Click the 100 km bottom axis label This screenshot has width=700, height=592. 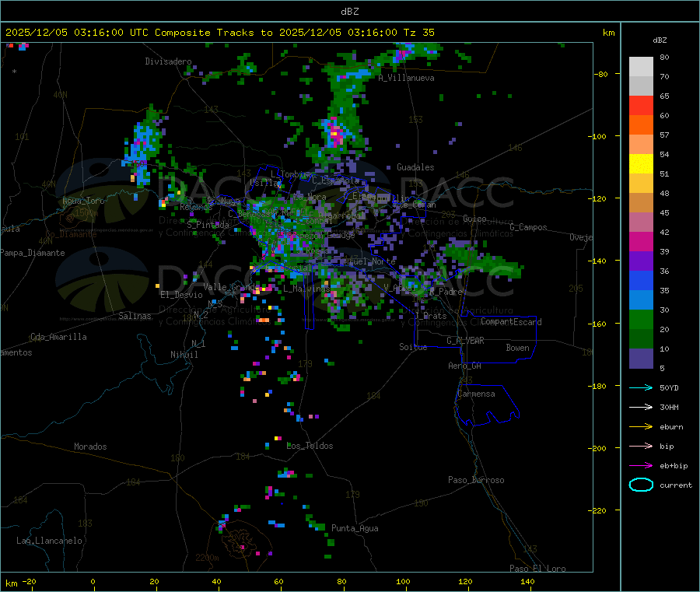(403, 582)
